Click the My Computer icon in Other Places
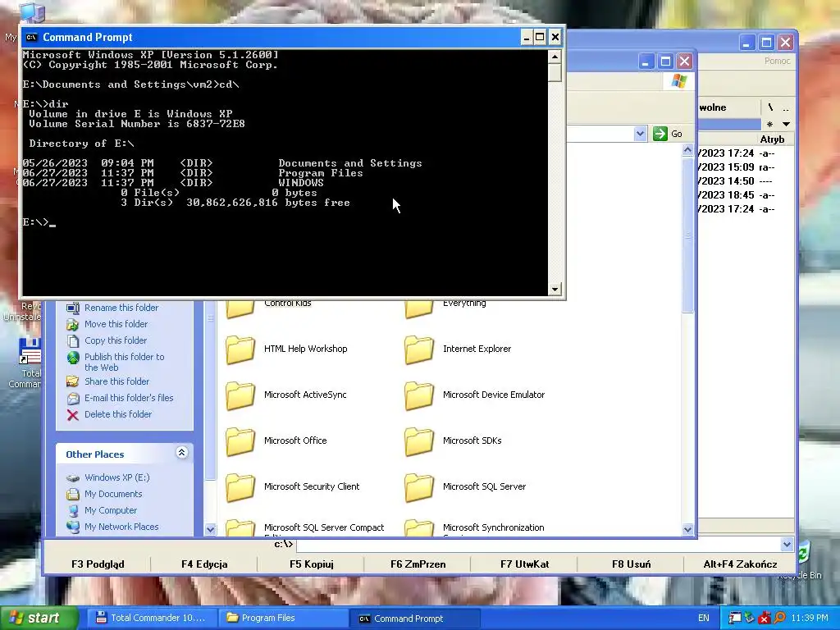This screenshot has height=630, width=840. 73,510
